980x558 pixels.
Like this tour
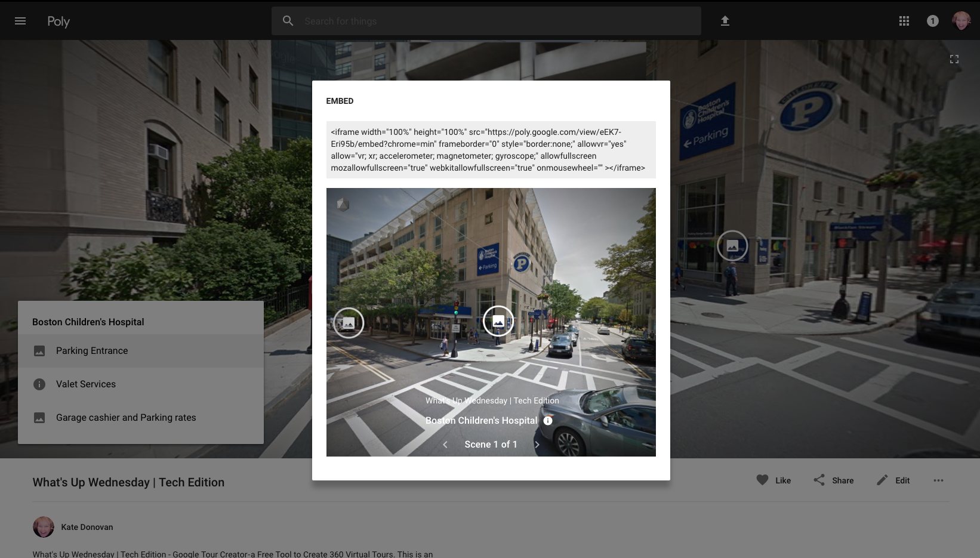(x=773, y=480)
